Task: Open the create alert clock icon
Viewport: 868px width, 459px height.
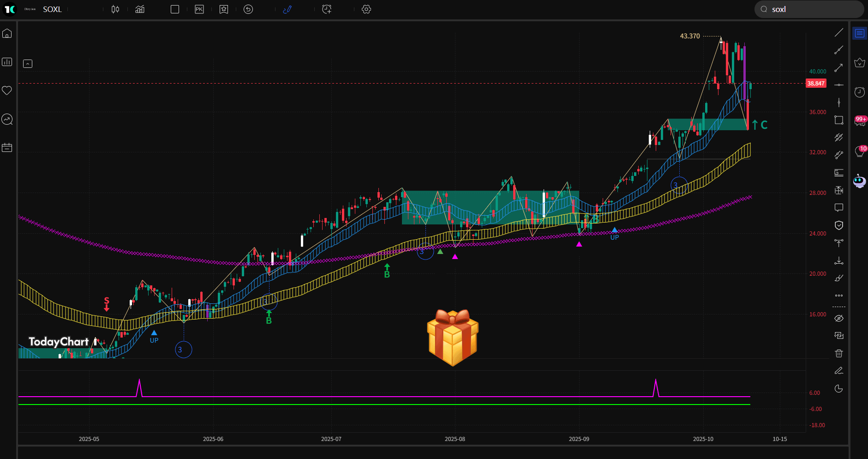Action: pyautogui.click(x=327, y=9)
